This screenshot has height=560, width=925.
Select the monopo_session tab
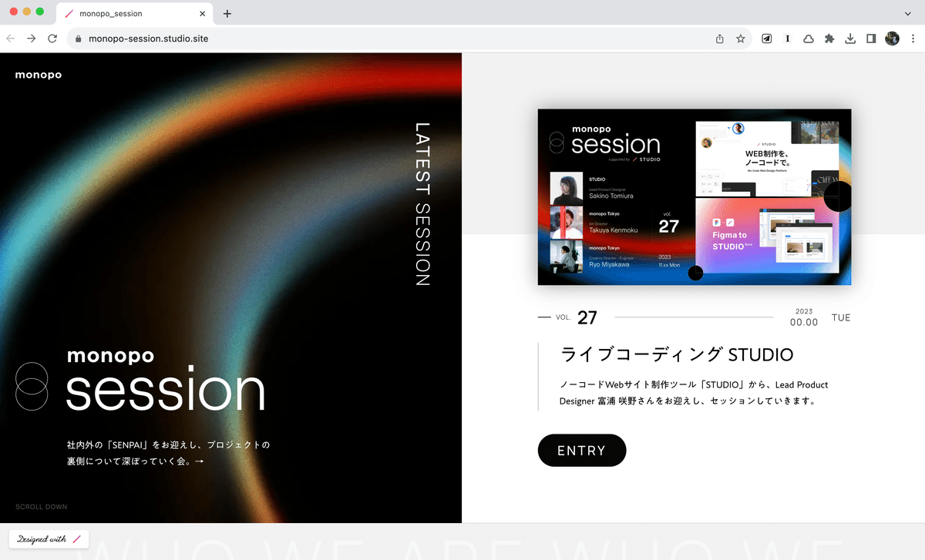point(135,14)
